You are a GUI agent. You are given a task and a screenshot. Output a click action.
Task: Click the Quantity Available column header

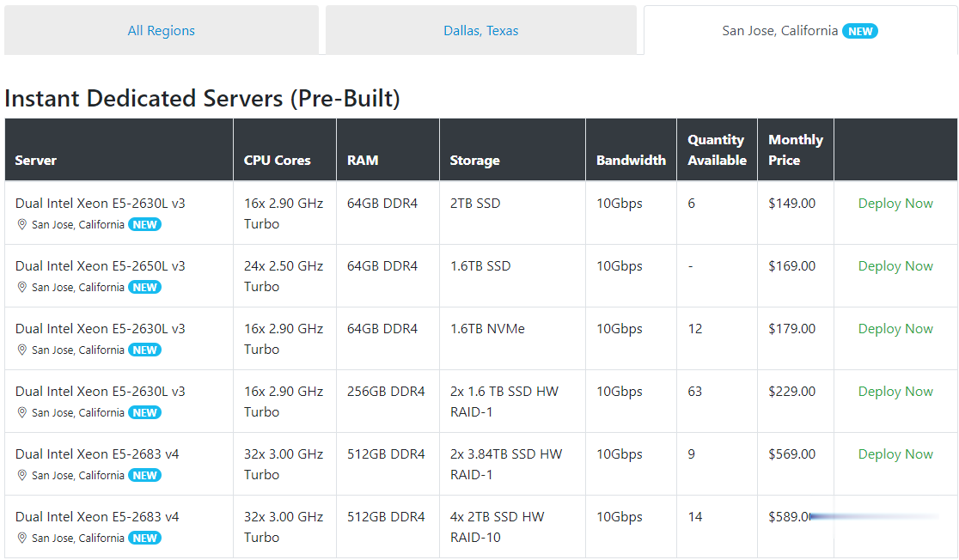click(717, 149)
